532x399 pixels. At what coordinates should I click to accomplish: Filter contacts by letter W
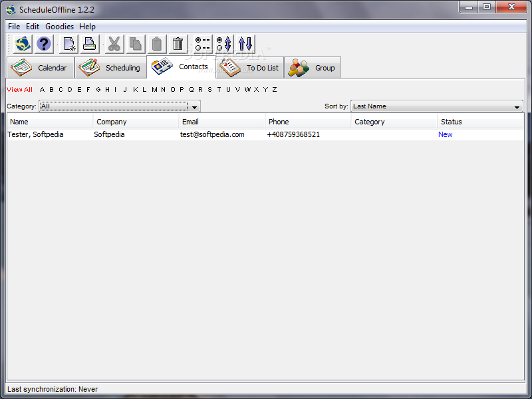(247, 90)
